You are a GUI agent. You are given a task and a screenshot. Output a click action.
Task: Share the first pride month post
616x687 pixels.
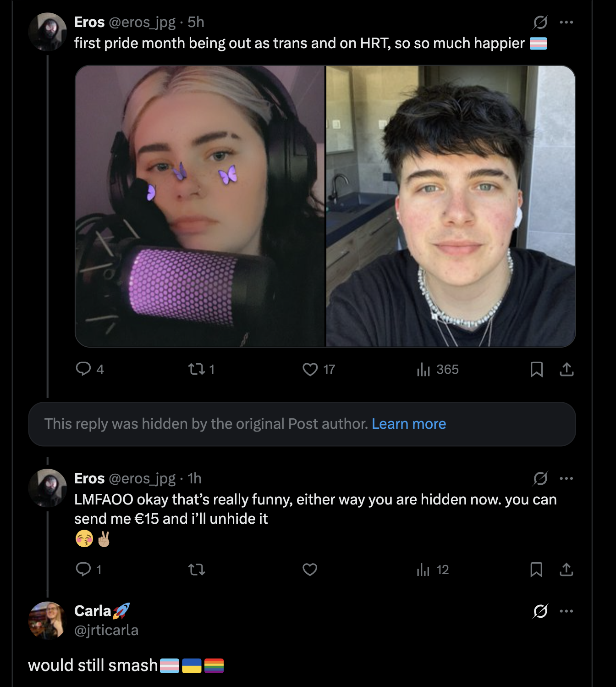(566, 369)
